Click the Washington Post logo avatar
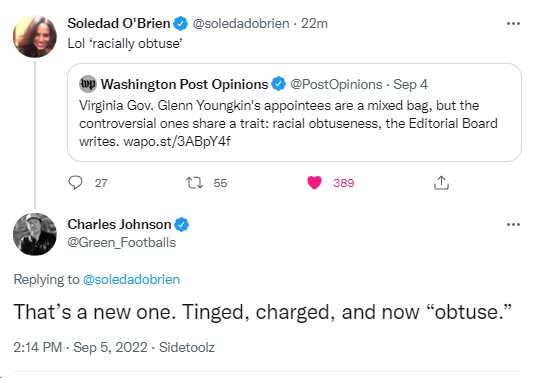This screenshot has width=535, height=378. 88,84
